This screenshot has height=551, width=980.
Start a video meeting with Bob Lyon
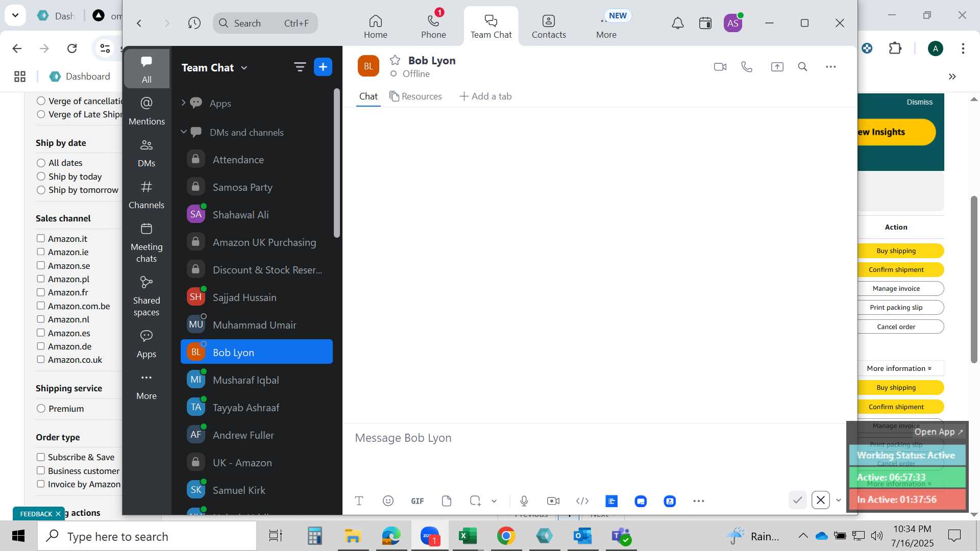tap(720, 67)
